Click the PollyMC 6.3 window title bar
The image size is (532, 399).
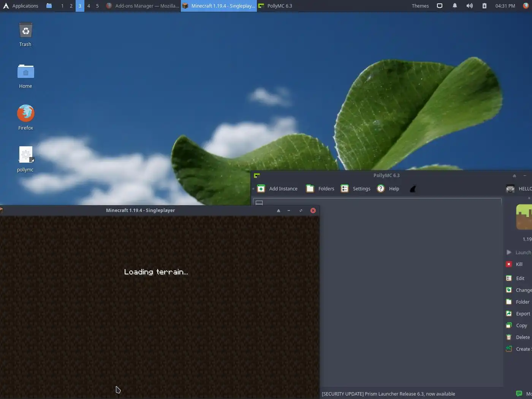[386, 175]
